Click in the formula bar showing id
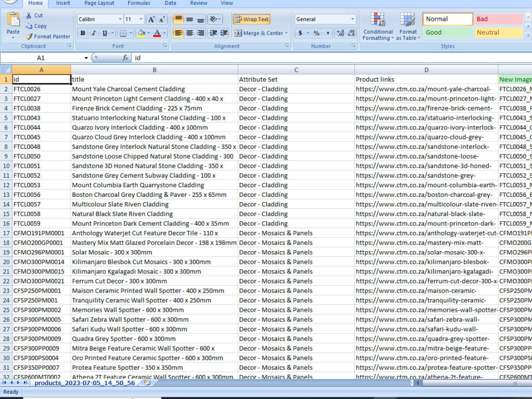The height and width of the screenshot is (399, 532). [x=332, y=58]
